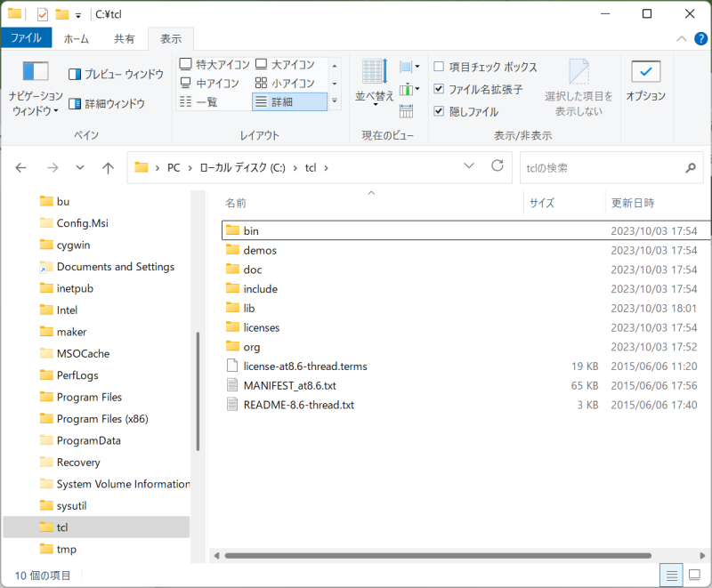Select List (一覧) layout
This screenshot has width=712, height=588.
(x=198, y=101)
